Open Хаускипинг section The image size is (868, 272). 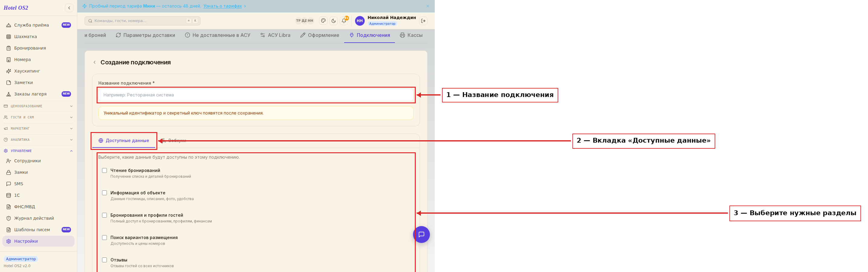(38, 71)
